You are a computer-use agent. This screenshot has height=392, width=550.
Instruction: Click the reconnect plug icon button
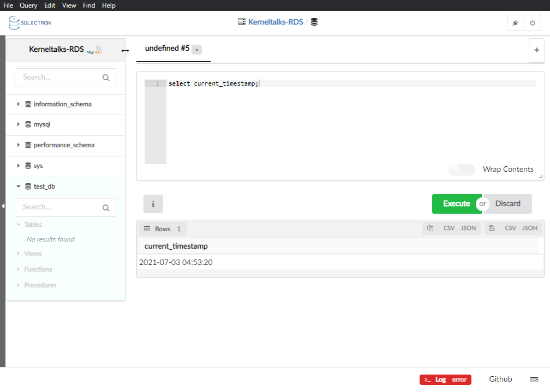[516, 23]
